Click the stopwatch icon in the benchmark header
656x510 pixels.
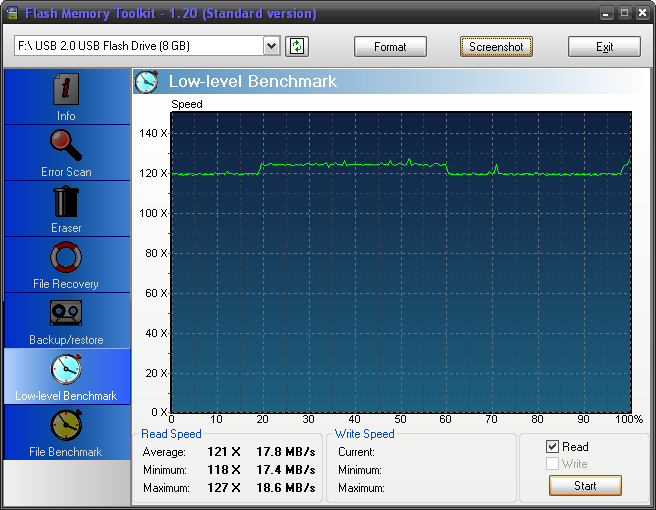coord(146,82)
